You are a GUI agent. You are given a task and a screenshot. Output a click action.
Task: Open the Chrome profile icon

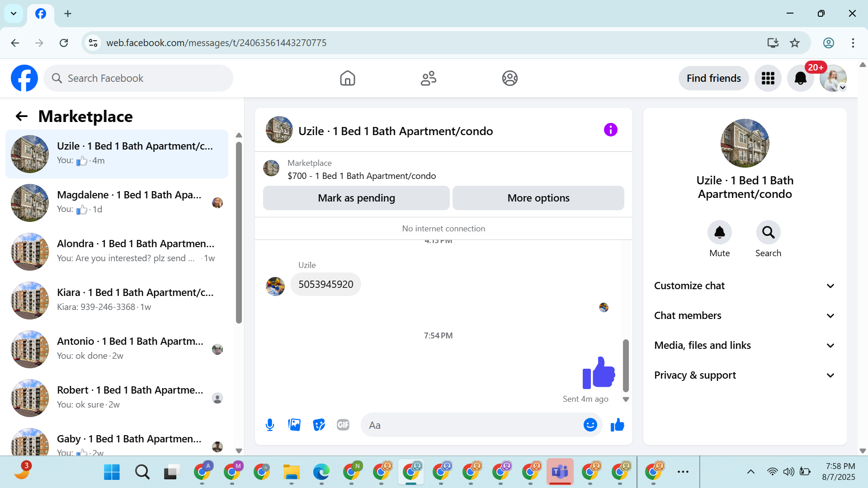tap(828, 43)
